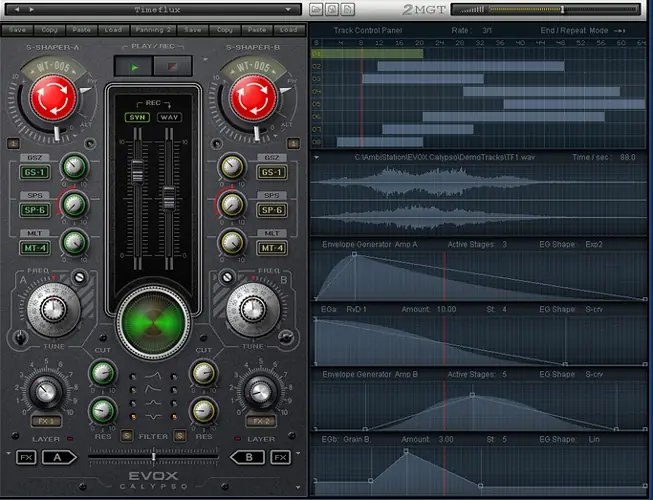The width and height of the screenshot is (653, 500).
Task: Click the open folder icon beside 2MGT
Action: coord(314,9)
